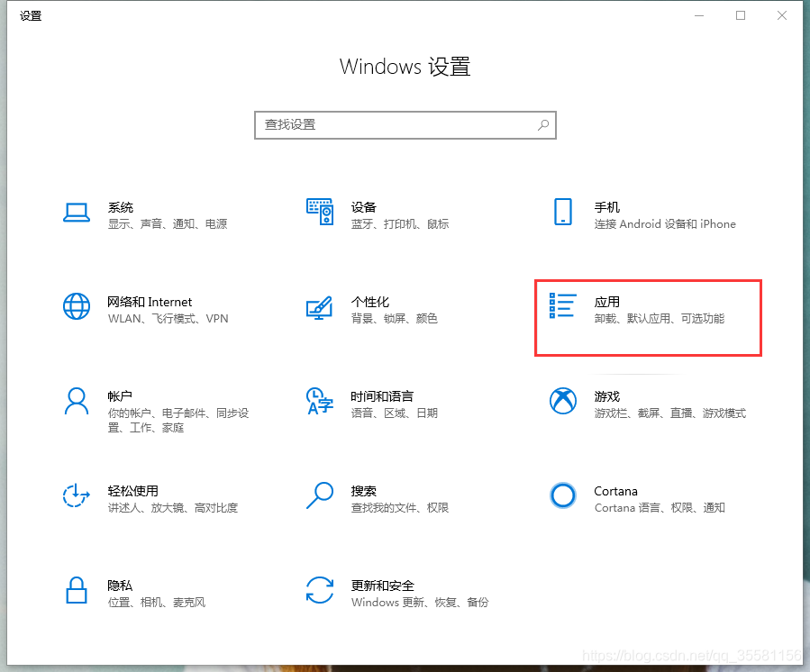810x672 pixels.
Task: Click the 应用 list icon
Action: click(562, 305)
